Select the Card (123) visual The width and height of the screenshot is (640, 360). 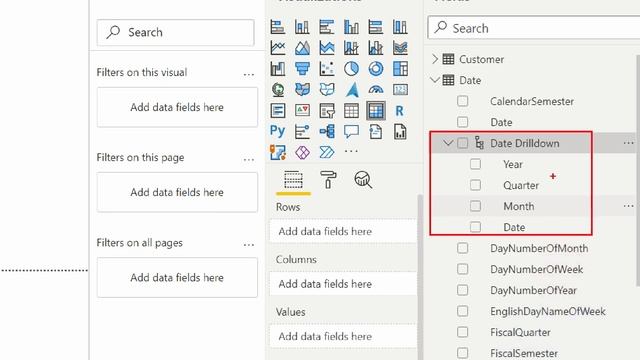[400, 89]
